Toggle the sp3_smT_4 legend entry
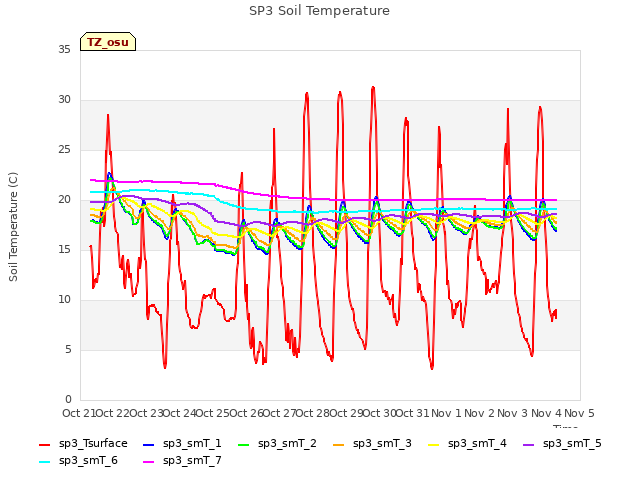The image size is (640, 480). (467, 444)
